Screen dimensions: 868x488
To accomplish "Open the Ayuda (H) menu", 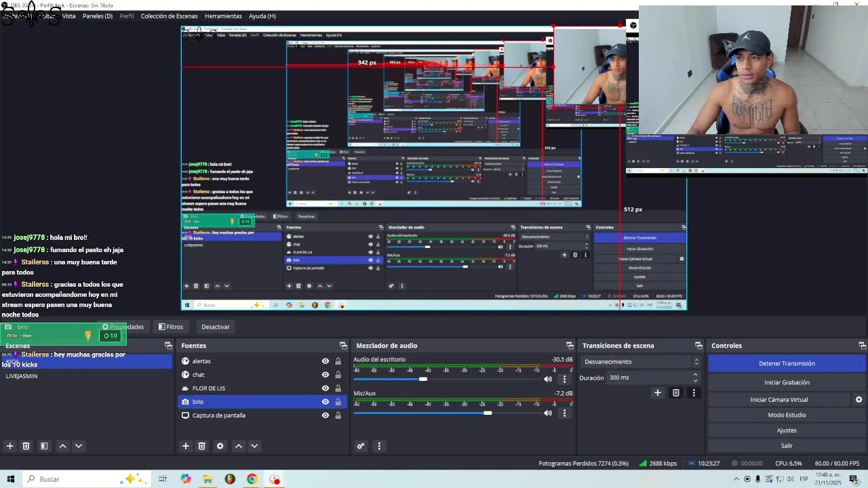I will point(262,16).
